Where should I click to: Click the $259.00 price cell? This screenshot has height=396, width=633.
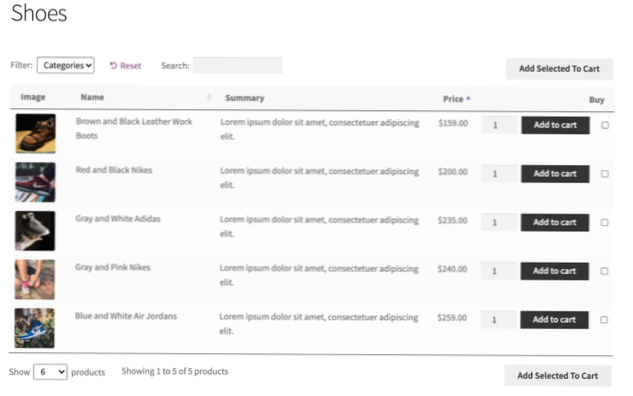pos(452,318)
